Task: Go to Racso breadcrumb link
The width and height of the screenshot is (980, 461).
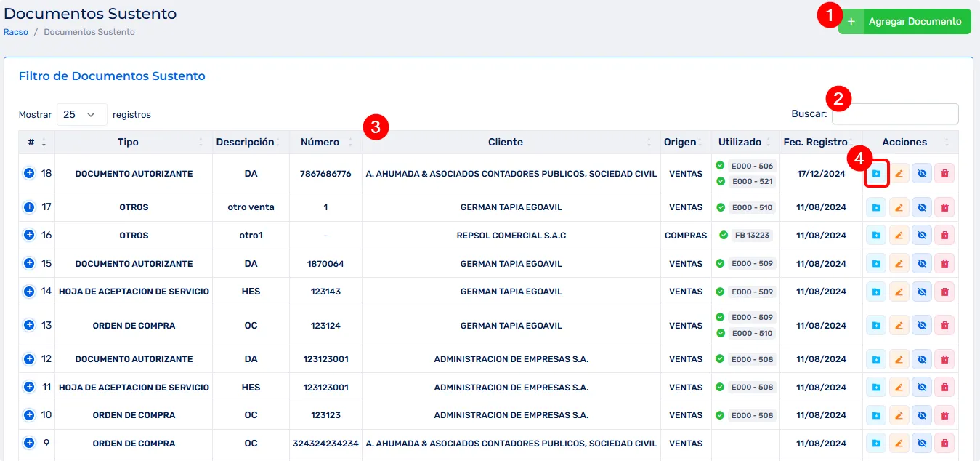Action: click(16, 32)
